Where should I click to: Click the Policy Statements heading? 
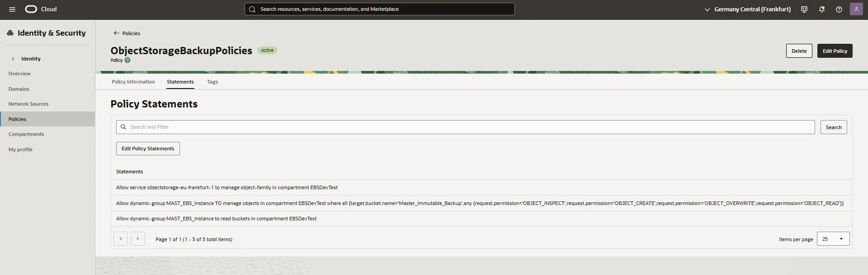154,104
